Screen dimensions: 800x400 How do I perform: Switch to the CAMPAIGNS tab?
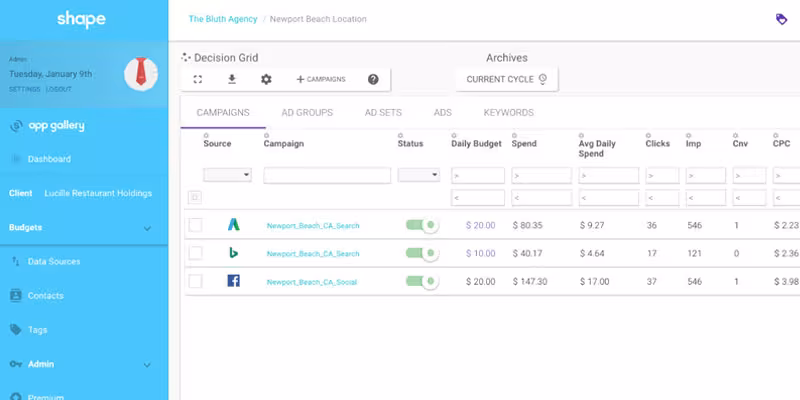click(x=223, y=113)
